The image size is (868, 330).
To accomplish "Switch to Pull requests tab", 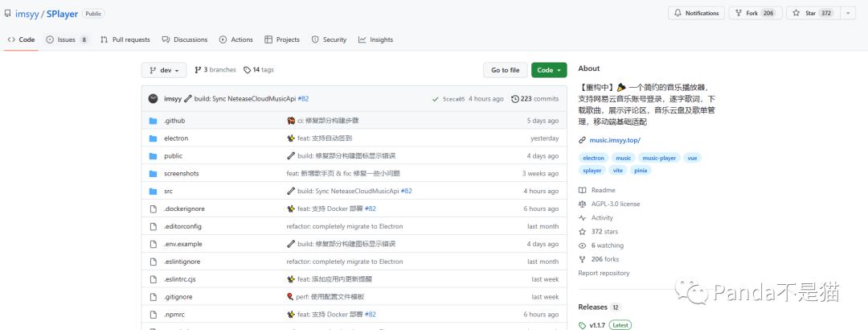I will point(125,39).
